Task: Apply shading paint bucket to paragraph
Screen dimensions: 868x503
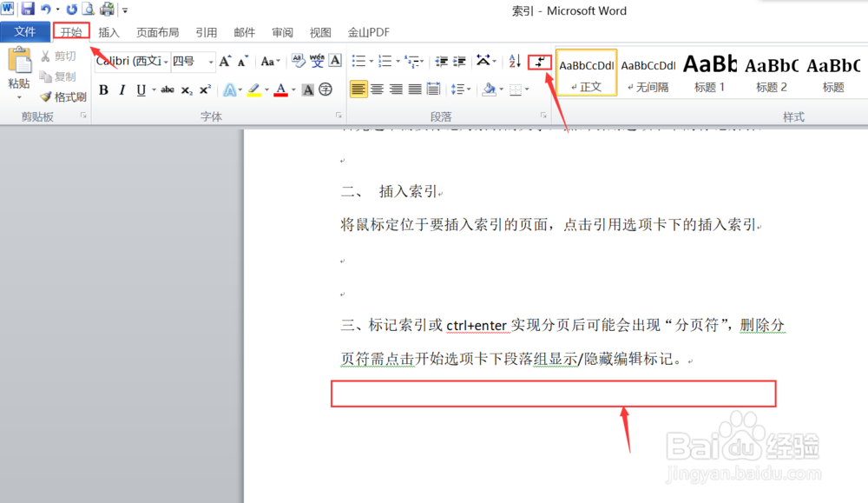Action: click(x=489, y=89)
